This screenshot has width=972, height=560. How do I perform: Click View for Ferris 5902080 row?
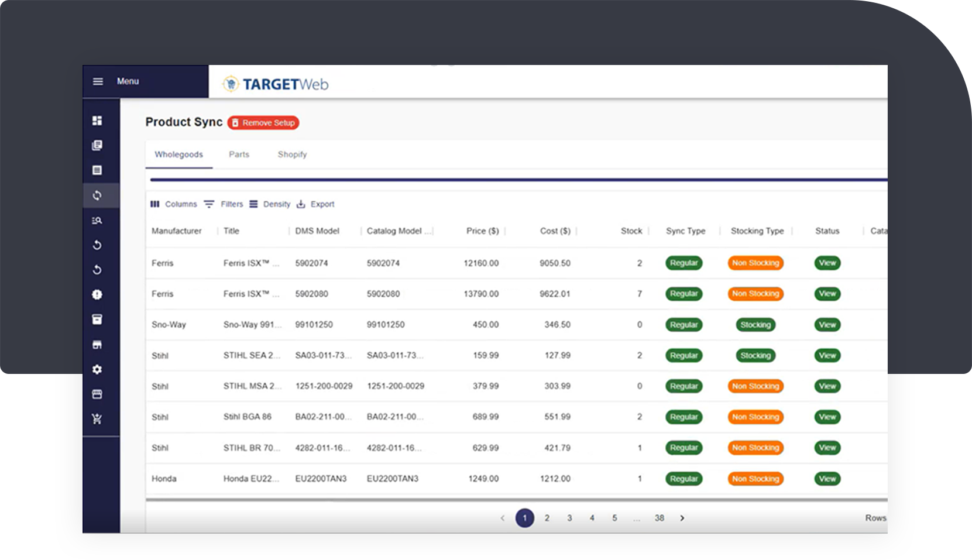pyautogui.click(x=827, y=294)
